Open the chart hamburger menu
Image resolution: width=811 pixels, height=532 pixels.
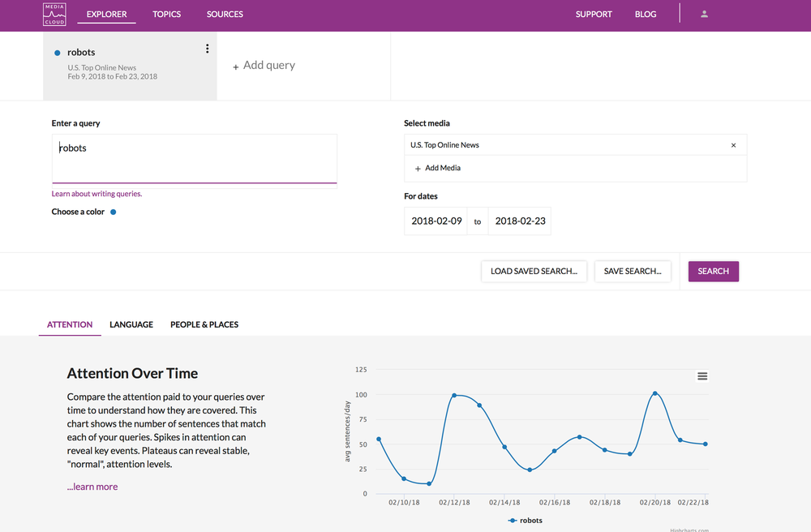coord(702,376)
